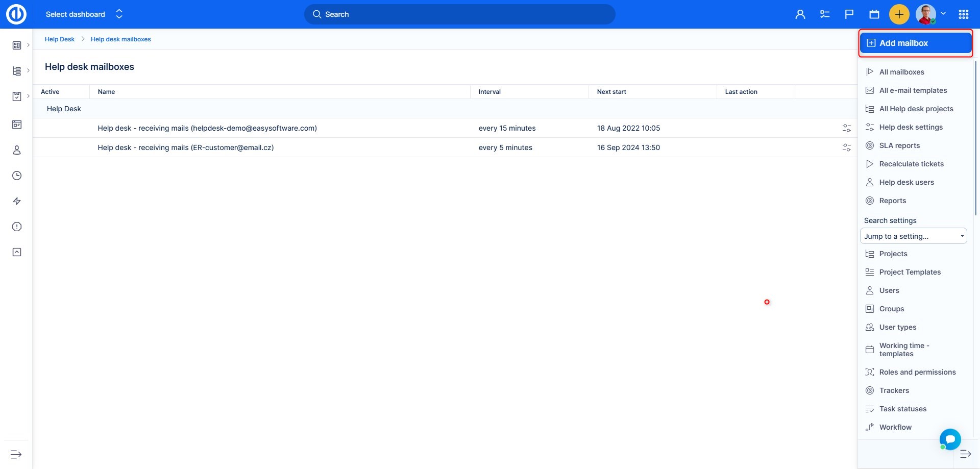980x469 pixels.
Task: Open the calendar icon in top bar
Action: 874,14
